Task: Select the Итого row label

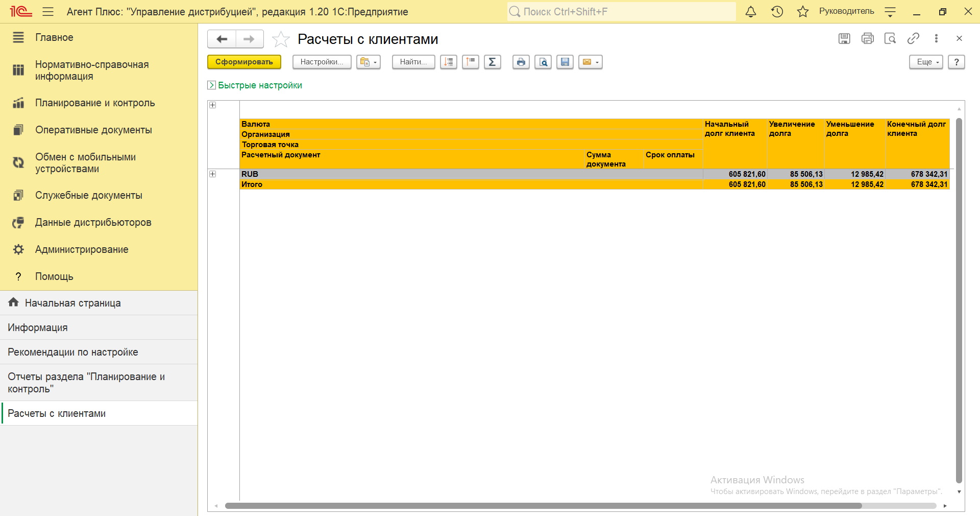Action: coord(252,184)
